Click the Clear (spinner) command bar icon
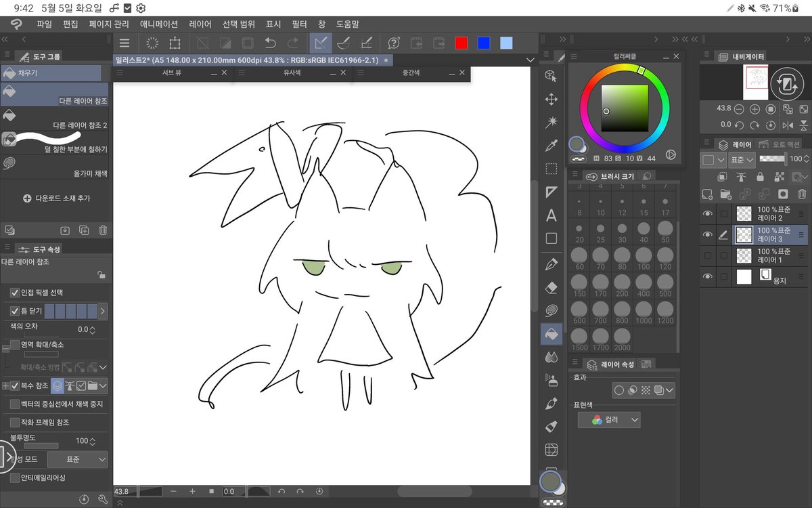Screen dimensions: 812x508 [152, 43]
